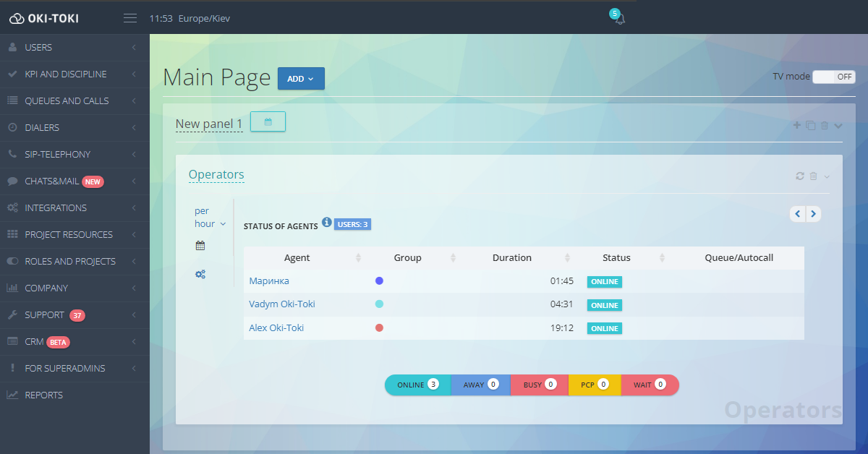Click the Alex Oki-Toki agent link

(x=276, y=327)
